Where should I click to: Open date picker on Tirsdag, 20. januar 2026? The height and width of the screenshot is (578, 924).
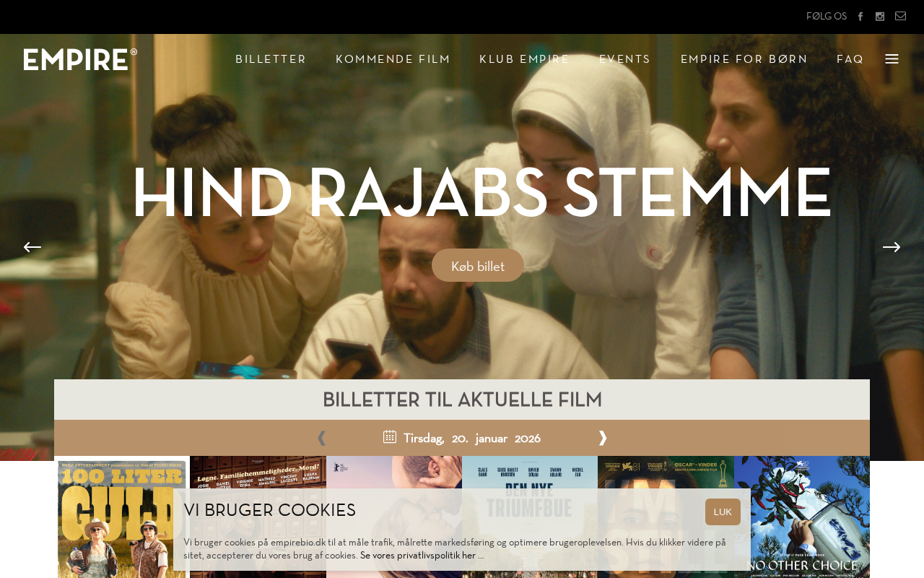click(472, 439)
